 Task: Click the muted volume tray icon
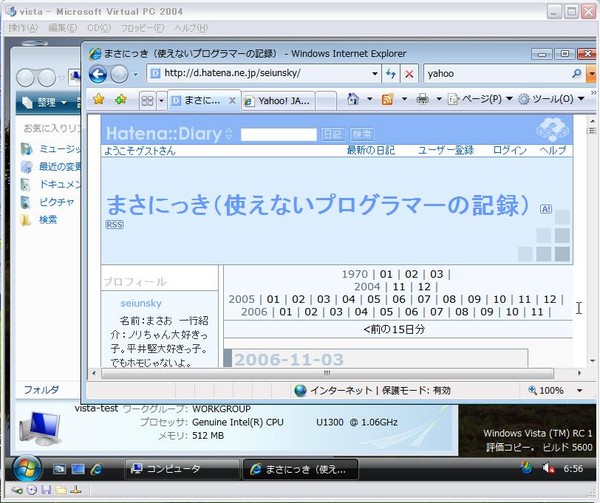pos(548,468)
